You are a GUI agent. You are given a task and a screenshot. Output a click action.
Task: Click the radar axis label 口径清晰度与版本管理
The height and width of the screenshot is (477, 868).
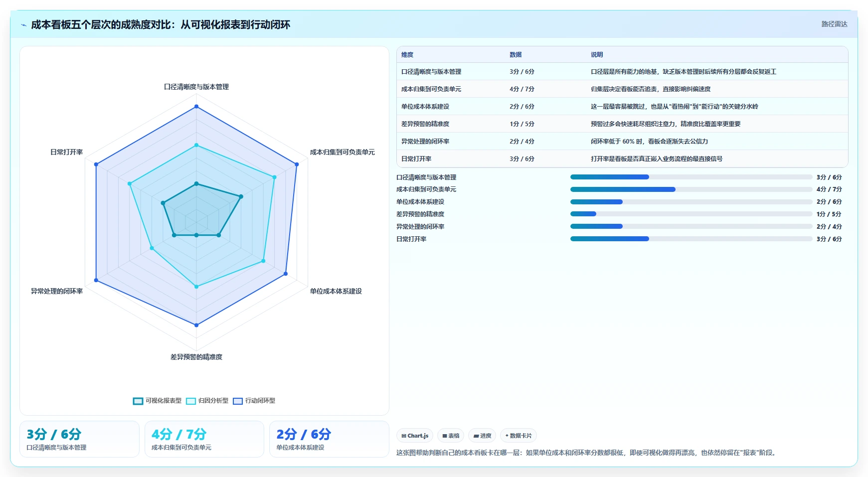pyautogui.click(x=196, y=87)
